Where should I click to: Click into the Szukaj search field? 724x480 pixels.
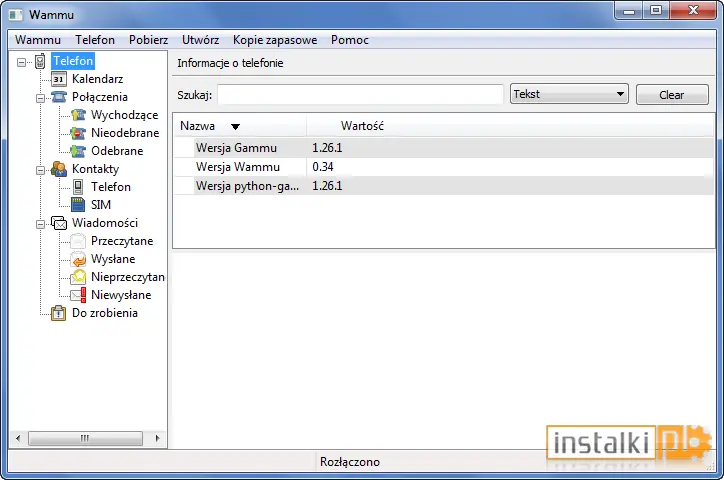[x=360, y=95]
